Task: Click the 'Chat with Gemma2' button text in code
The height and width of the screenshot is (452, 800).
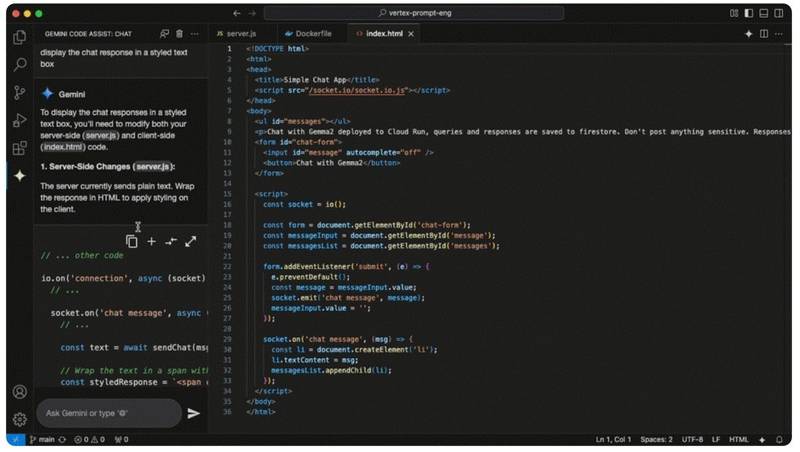Action: point(329,163)
